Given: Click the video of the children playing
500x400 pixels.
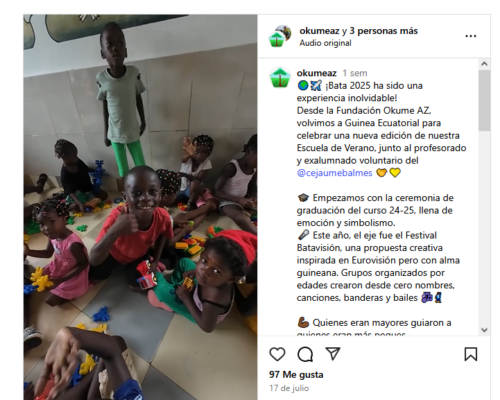Looking at the screenshot, I should [140, 207].
